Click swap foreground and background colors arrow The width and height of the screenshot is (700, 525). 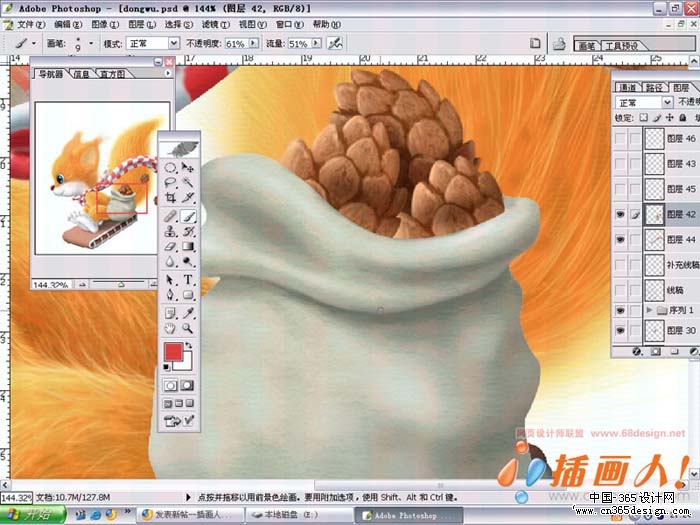tap(189, 345)
